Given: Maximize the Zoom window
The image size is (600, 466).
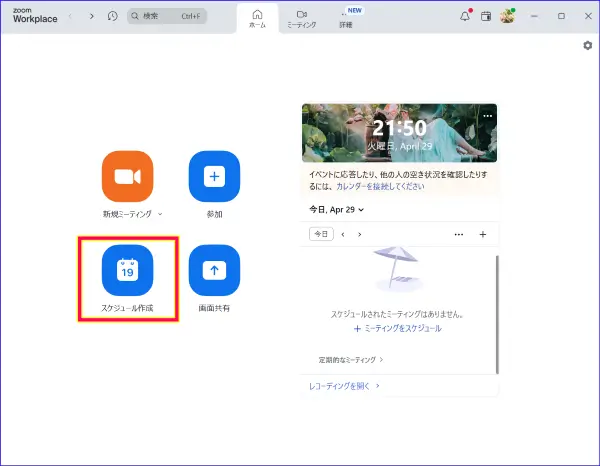Looking at the screenshot, I should [x=561, y=16].
